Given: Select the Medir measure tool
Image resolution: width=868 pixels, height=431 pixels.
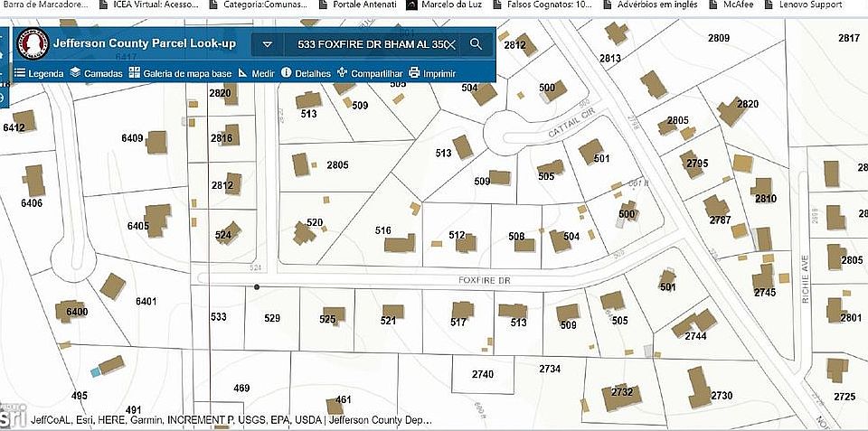Looking at the screenshot, I should coord(256,73).
